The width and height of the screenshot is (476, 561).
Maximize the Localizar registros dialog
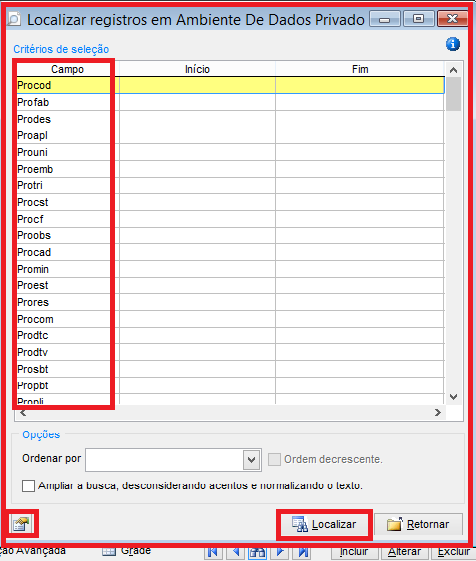[418, 19]
